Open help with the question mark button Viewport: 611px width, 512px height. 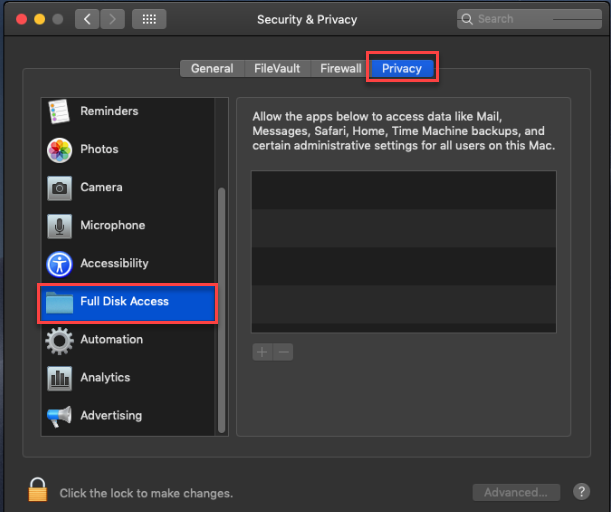(581, 492)
